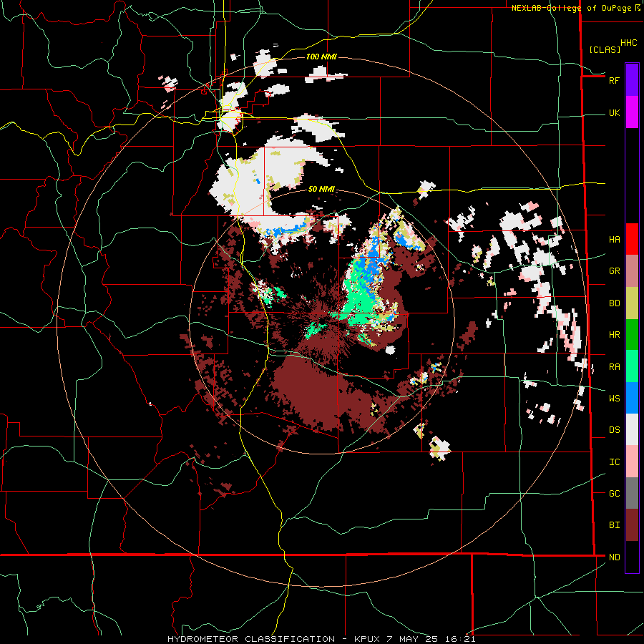Image resolution: width=644 pixels, height=644 pixels.
Task: Click the KPUX radar site identifier
Action: (x=367, y=639)
